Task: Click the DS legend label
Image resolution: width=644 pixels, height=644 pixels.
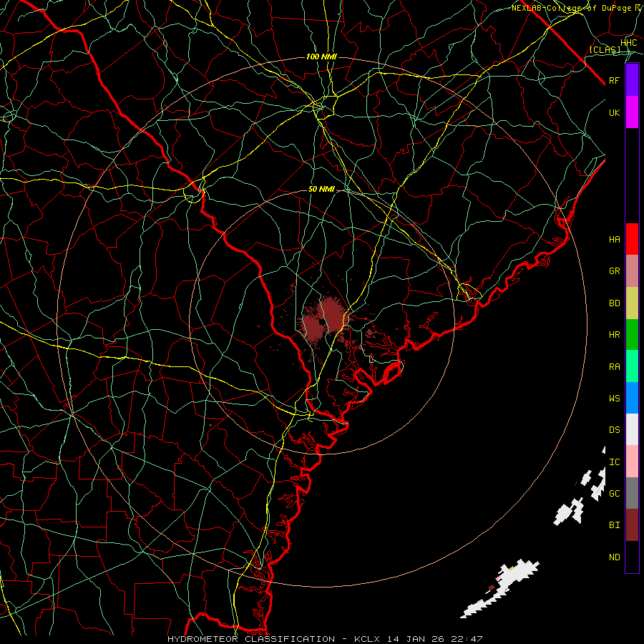Action: click(615, 430)
